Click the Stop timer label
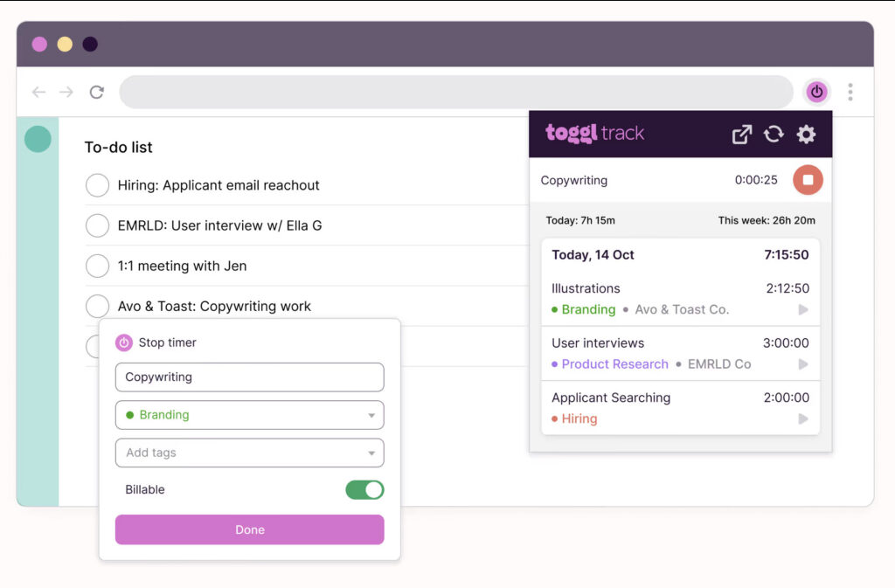895x588 pixels. [167, 342]
